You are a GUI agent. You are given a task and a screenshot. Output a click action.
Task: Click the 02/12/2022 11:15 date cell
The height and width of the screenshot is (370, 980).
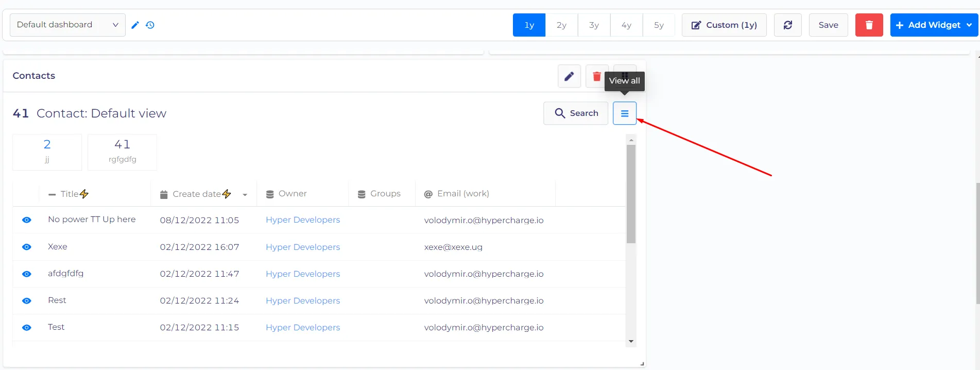click(x=199, y=327)
